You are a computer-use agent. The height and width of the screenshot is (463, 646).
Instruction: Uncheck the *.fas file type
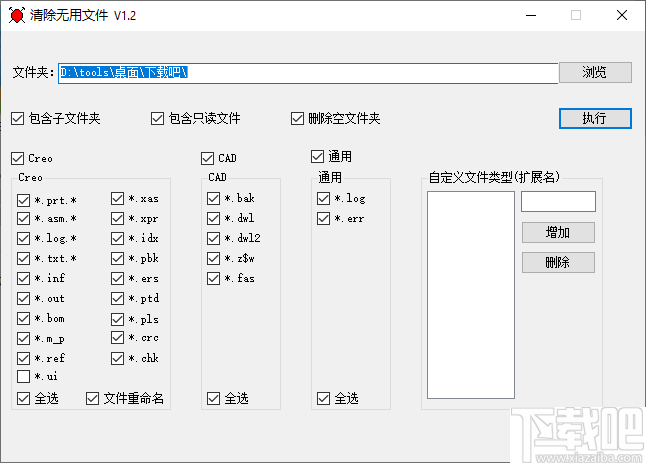click(213, 278)
